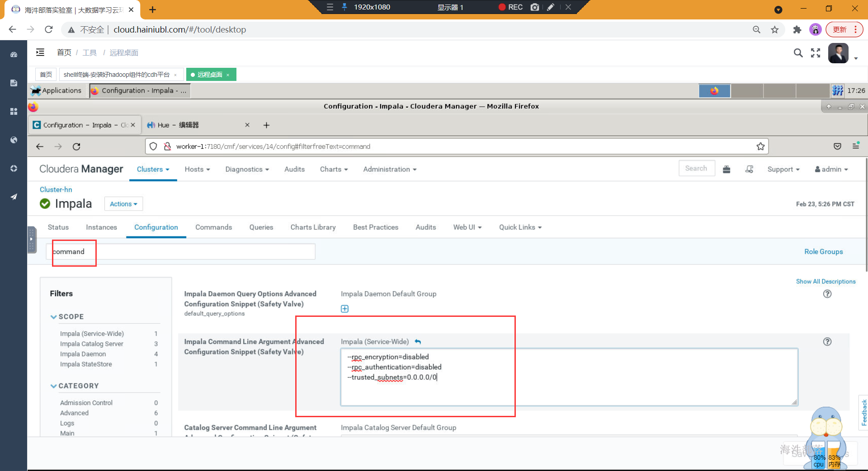The height and width of the screenshot is (471, 868).
Task: Open the Role Groups link
Action: click(x=824, y=251)
